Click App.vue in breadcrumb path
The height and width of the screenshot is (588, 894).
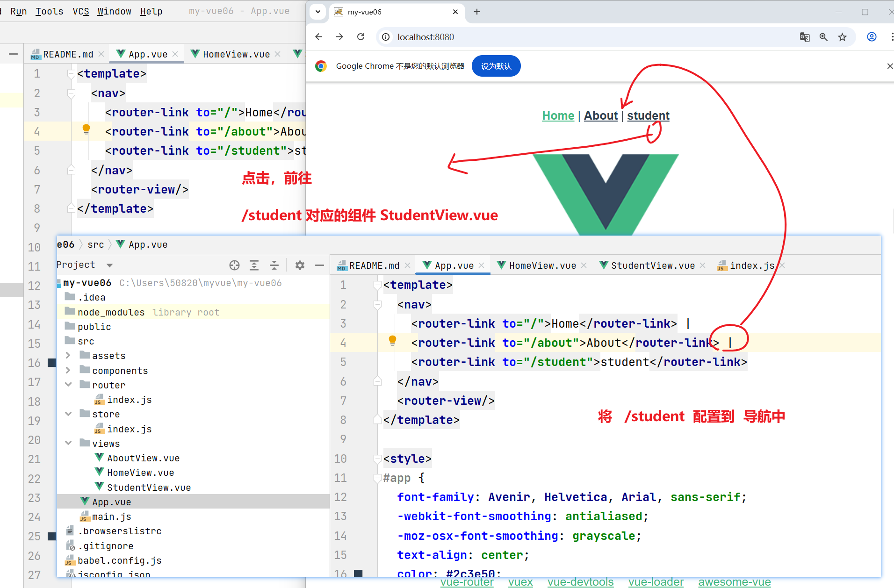[142, 244]
